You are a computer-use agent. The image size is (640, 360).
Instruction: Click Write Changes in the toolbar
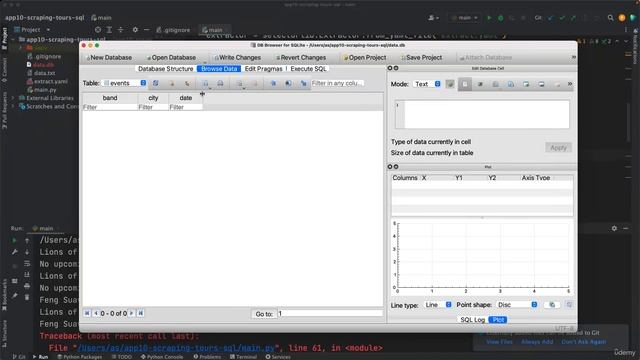coord(237,58)
